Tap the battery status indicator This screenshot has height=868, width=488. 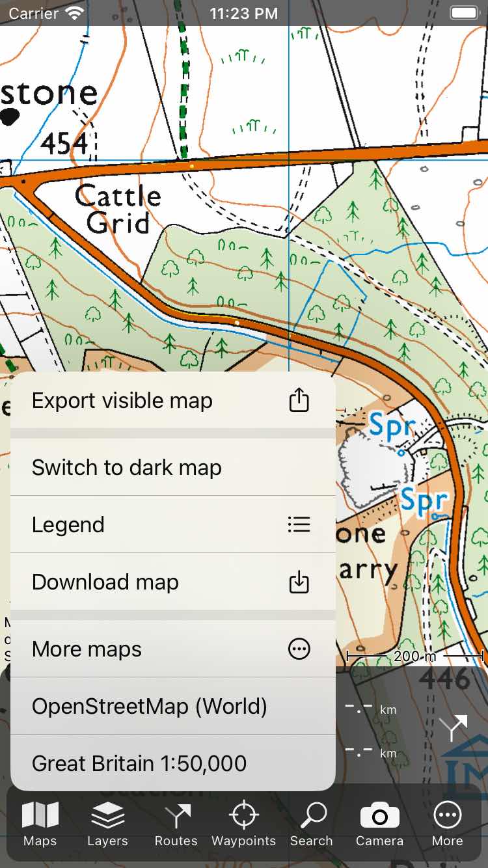click(x=465, y=13)
